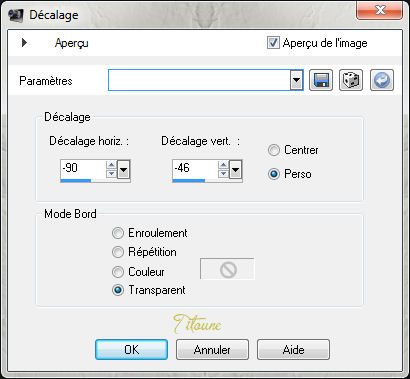The image size is (410, 379).
Task: Increase the Décalage vert. value with up arrow
Action: (224, 165)
